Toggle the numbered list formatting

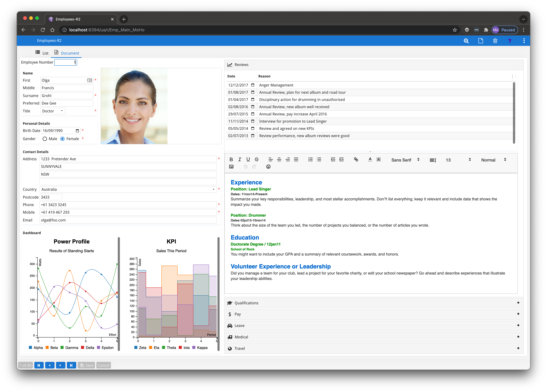pos(310,159)
